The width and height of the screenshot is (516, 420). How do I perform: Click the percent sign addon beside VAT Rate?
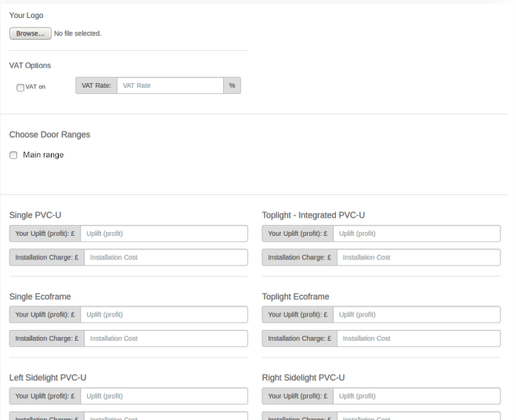(232, 85)
